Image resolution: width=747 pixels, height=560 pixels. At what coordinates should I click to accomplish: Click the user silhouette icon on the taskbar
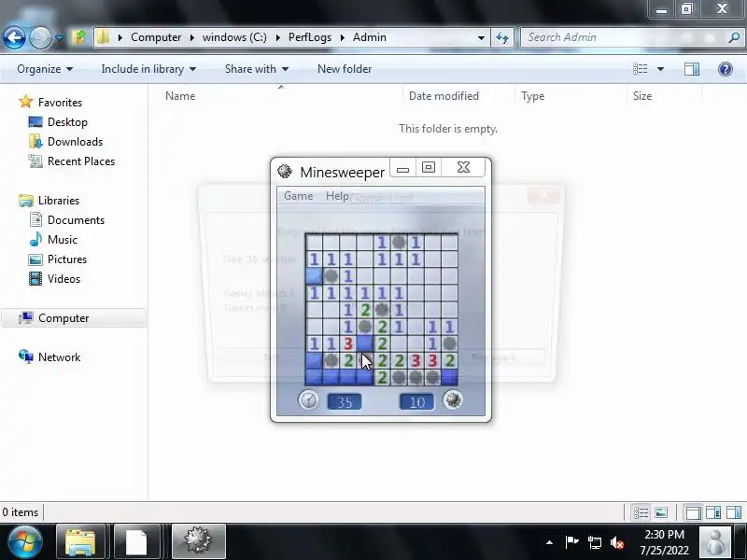click(715, 542)
